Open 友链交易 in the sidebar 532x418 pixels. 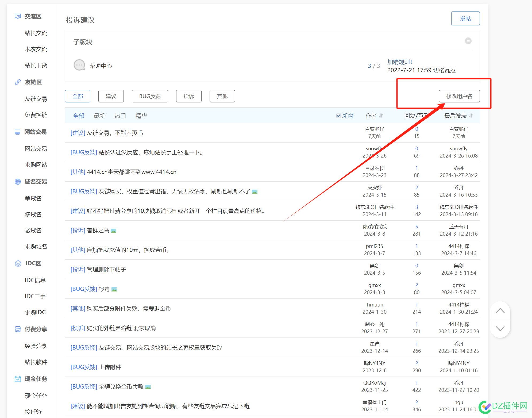pos(36,99)
